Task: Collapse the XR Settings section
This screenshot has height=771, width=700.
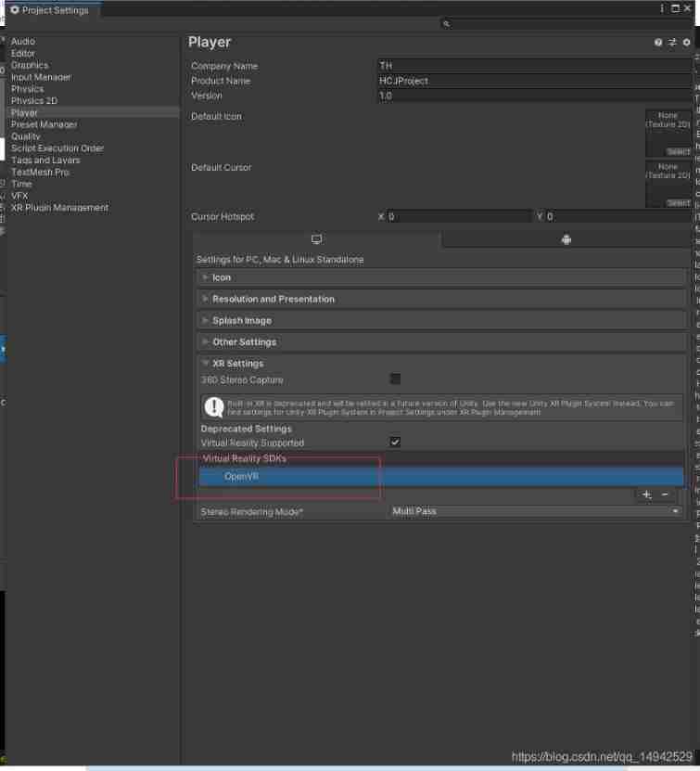Action: 441,364
